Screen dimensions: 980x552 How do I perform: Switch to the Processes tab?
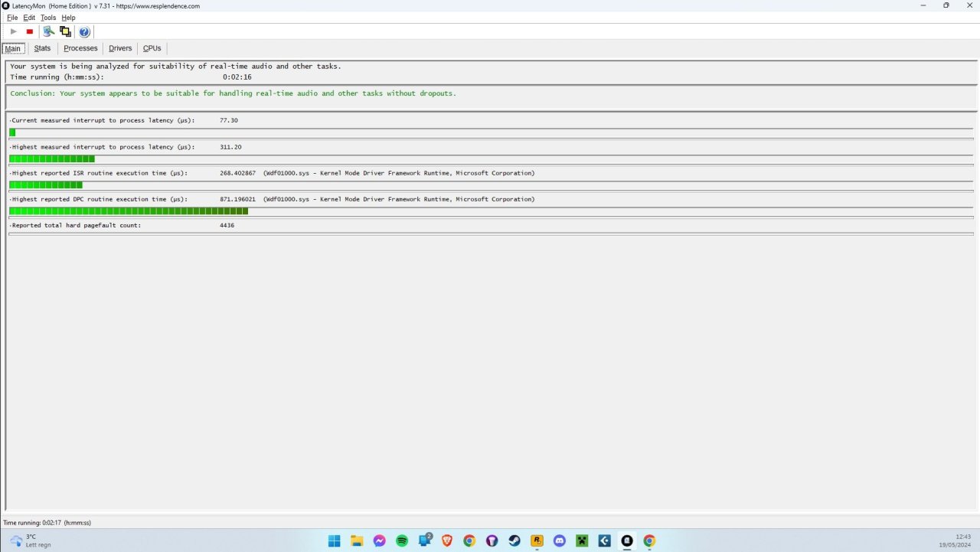tap(80, 48)
